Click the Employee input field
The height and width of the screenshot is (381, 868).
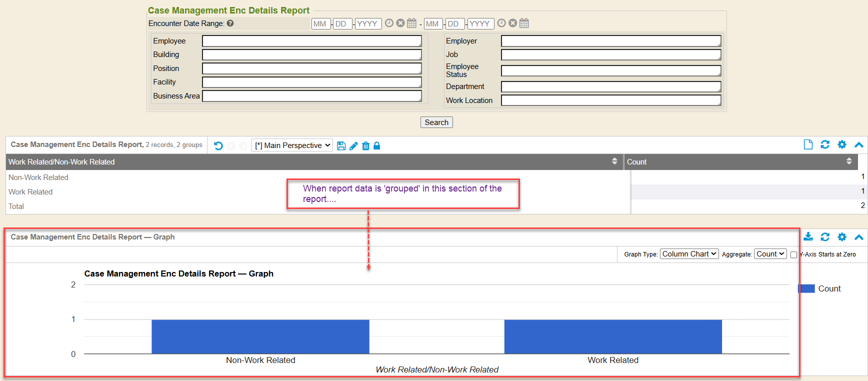(x=311, y=41)
